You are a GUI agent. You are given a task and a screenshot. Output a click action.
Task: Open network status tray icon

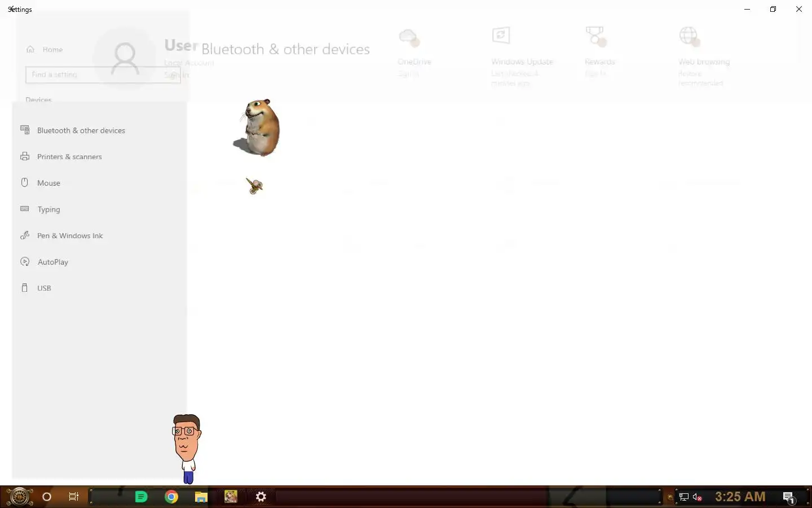tap(684, 497)
